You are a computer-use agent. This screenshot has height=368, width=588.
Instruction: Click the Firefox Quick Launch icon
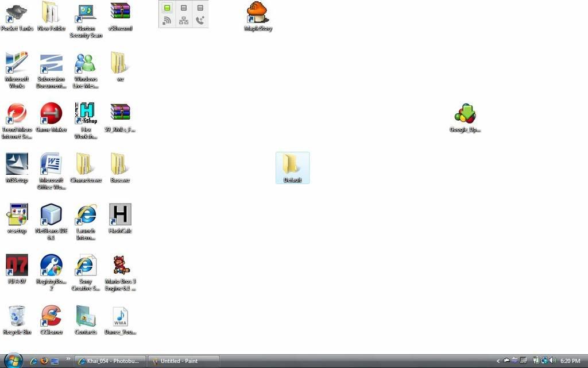[44, 361]
